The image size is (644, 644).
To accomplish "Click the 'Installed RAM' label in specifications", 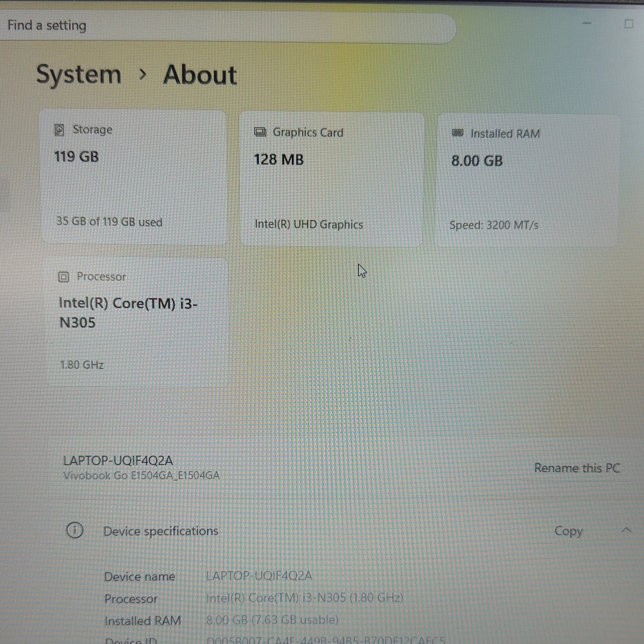I will [142, 621].
